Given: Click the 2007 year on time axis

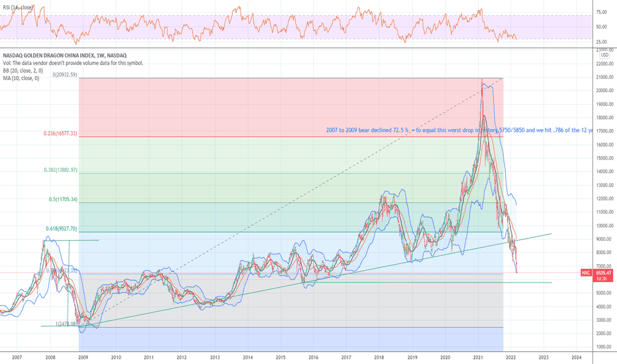Looking at the screenshot, I should pos(17,357).
